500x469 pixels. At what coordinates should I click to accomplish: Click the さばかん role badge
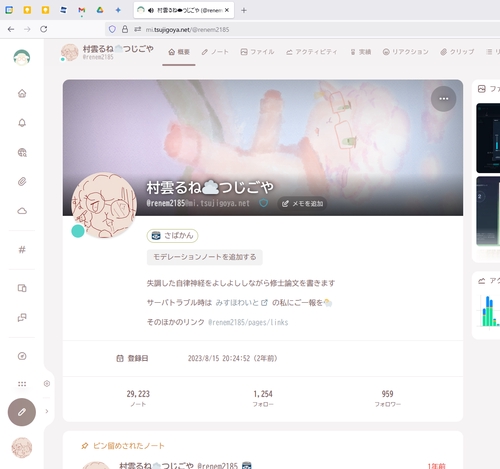tap(172, 236)
